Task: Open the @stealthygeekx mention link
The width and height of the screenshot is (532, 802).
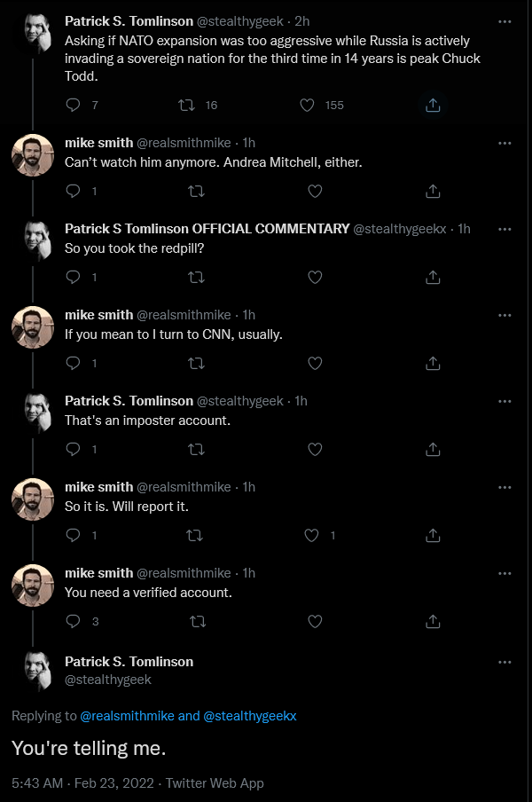Action: [250, 716]
